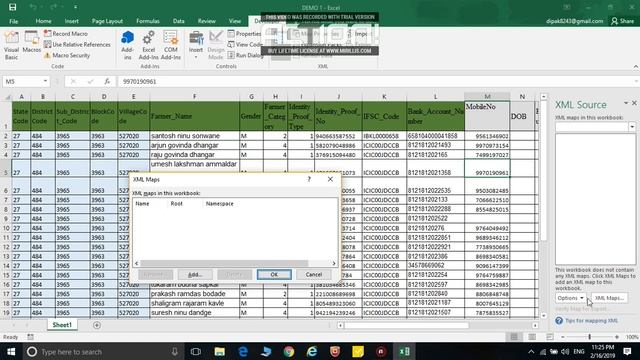Switch to the Data tab

tap(178, 21)
